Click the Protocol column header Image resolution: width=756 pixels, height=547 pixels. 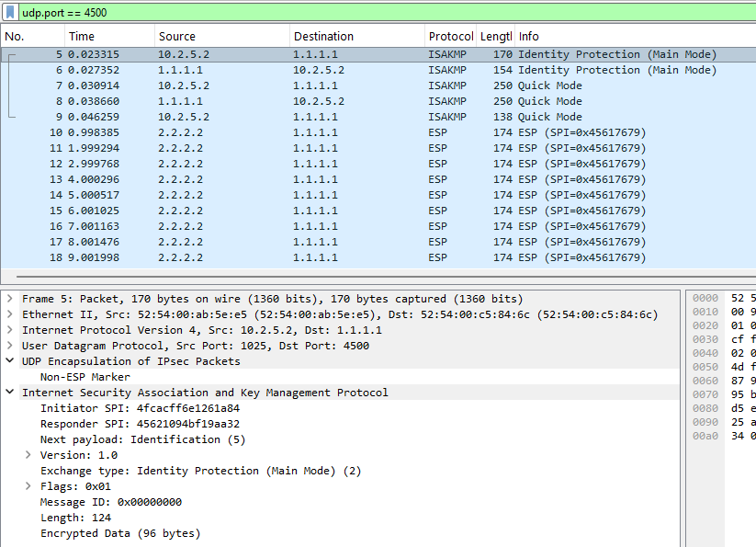[x=450, y=37]
